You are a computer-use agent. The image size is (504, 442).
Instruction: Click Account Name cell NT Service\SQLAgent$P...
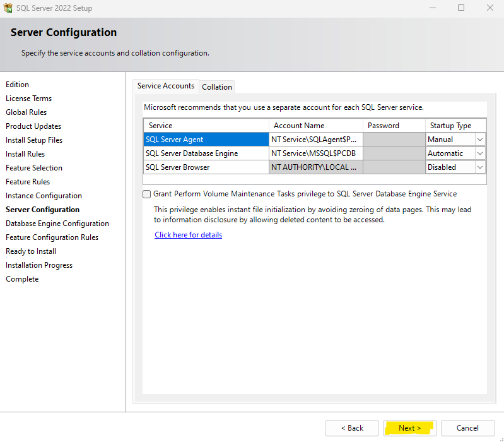click(316, 140)
